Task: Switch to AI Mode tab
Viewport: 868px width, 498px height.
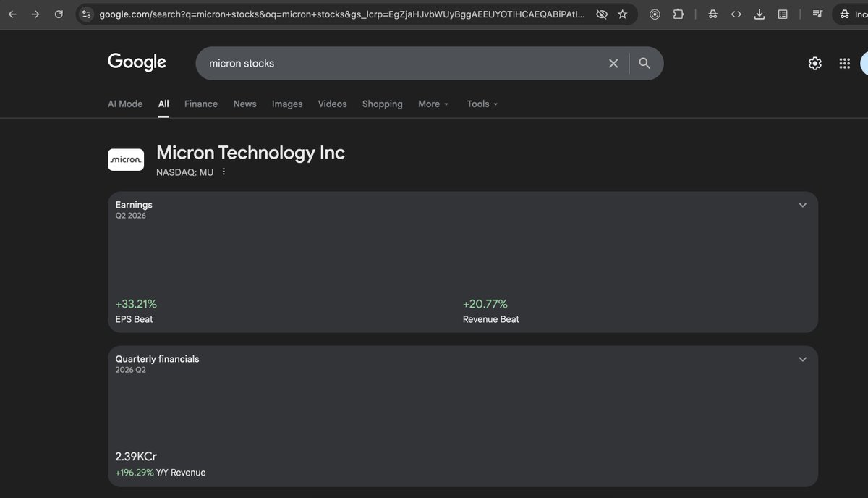Action: [x=125, y=104]
